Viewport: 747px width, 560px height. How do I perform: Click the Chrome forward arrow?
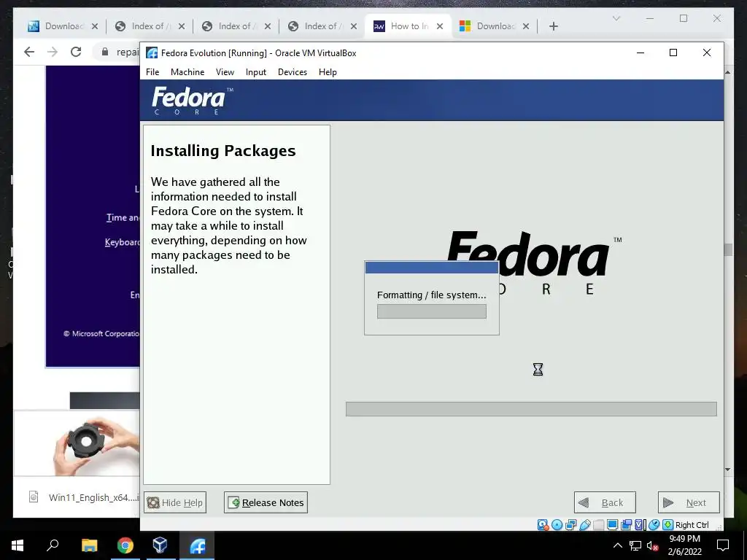(53, 52)
